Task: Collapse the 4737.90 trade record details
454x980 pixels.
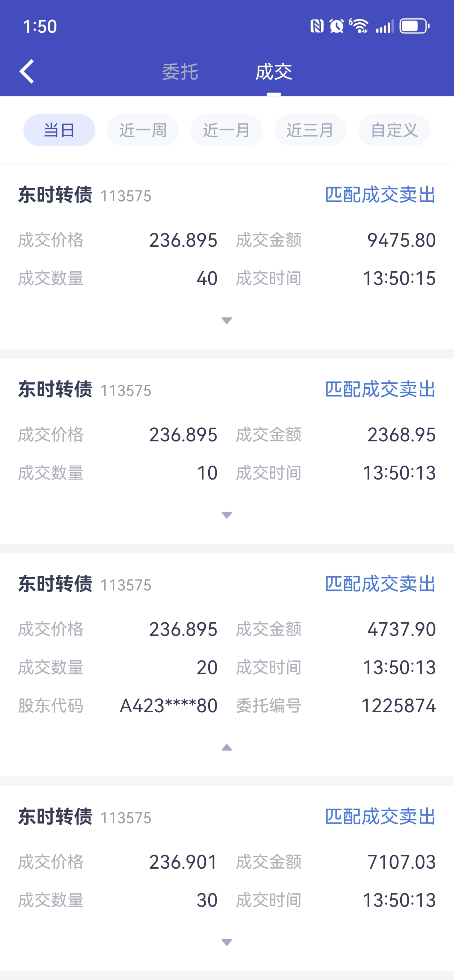Action: 227,748
